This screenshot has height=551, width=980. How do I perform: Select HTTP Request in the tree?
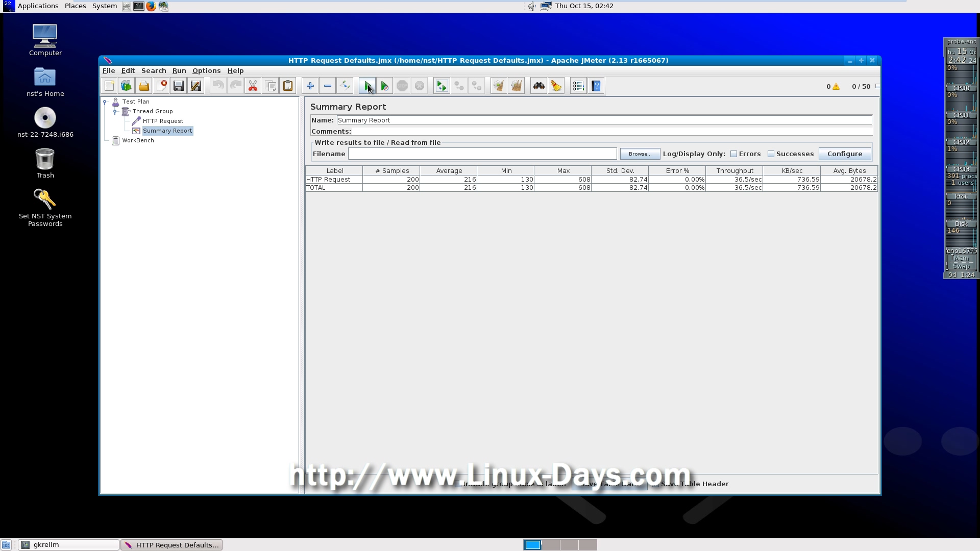click(163, 121)
